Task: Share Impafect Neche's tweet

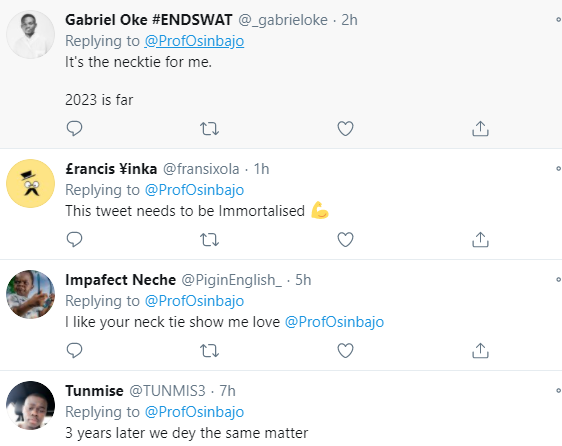Action: pos(480,350)
